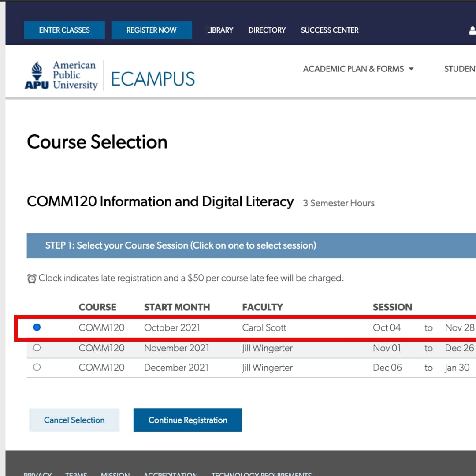
Task: Click the ECAMPUS wordmark
Action: [x=152, y=79]
